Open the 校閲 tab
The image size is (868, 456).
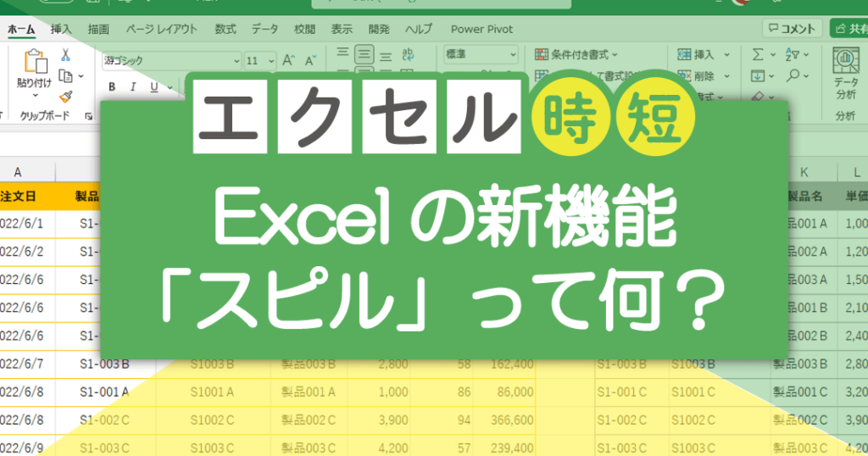(x=304, y=30)
